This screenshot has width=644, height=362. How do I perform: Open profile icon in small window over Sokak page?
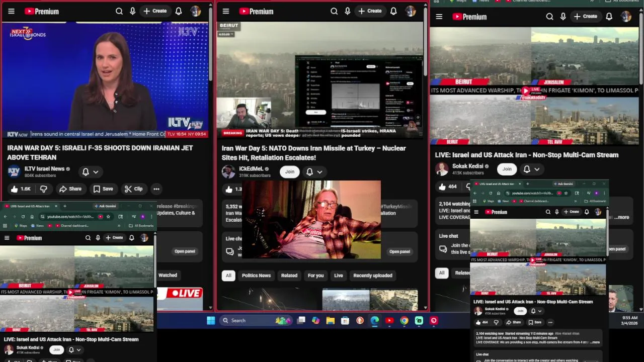pos(596,193)
